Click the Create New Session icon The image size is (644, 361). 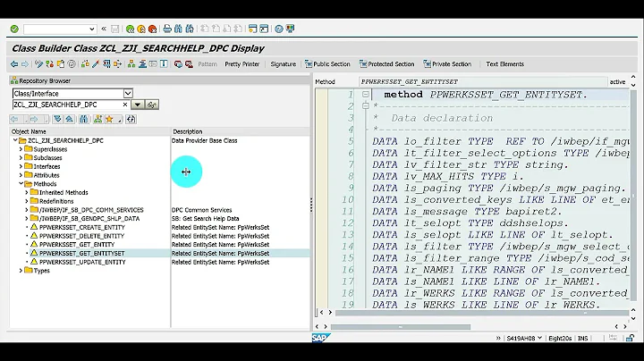point(253,29)
